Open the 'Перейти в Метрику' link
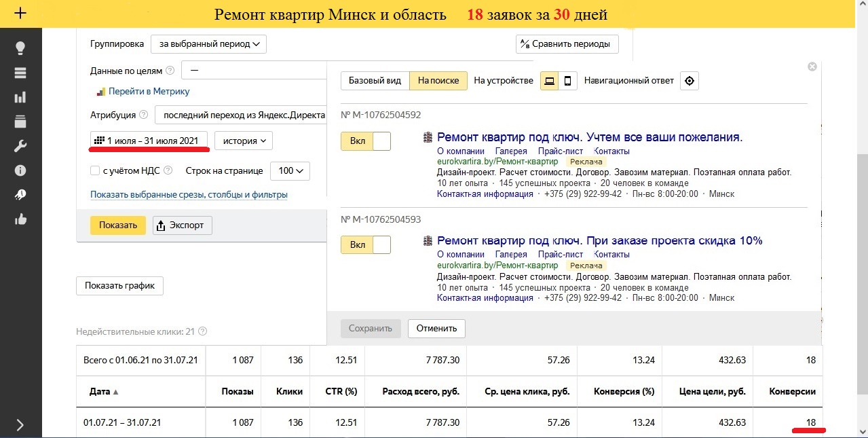The height and width of the screenshot is (438, 868). point(149,91)
